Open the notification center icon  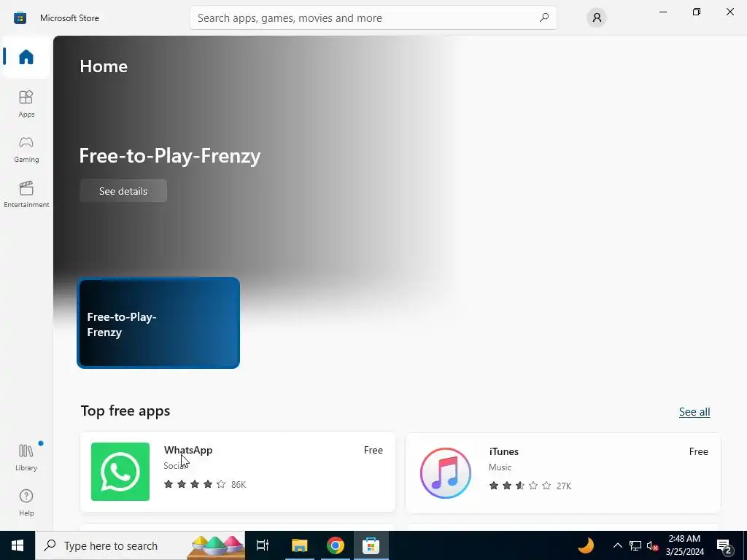point(724,545)
